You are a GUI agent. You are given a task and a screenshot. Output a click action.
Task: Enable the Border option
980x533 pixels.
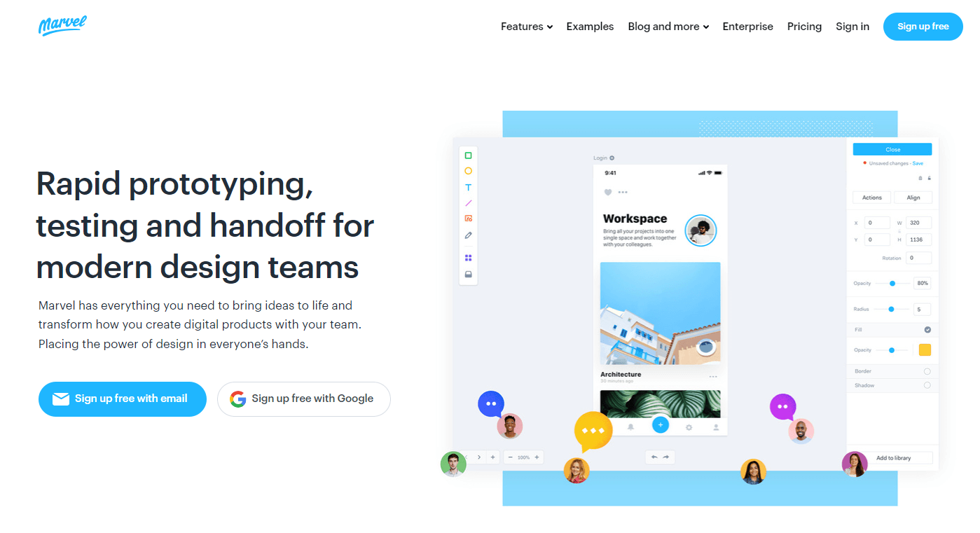927,371
